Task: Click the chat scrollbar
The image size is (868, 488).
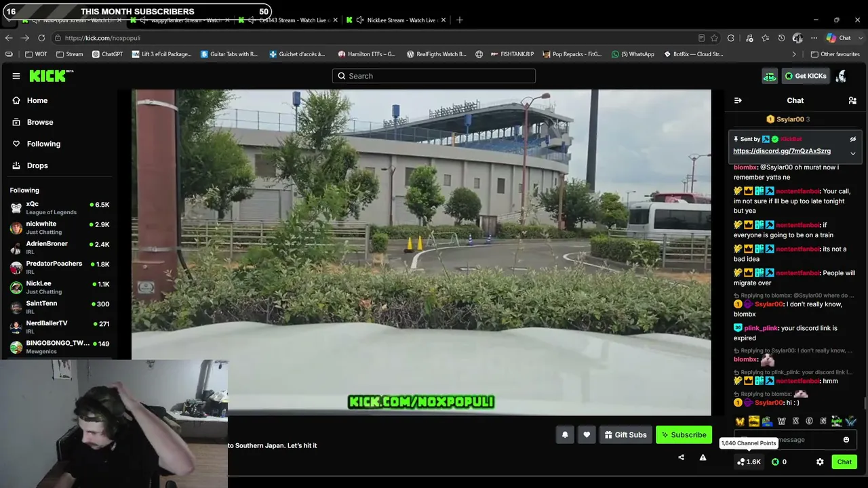Action: click(865, 405)
